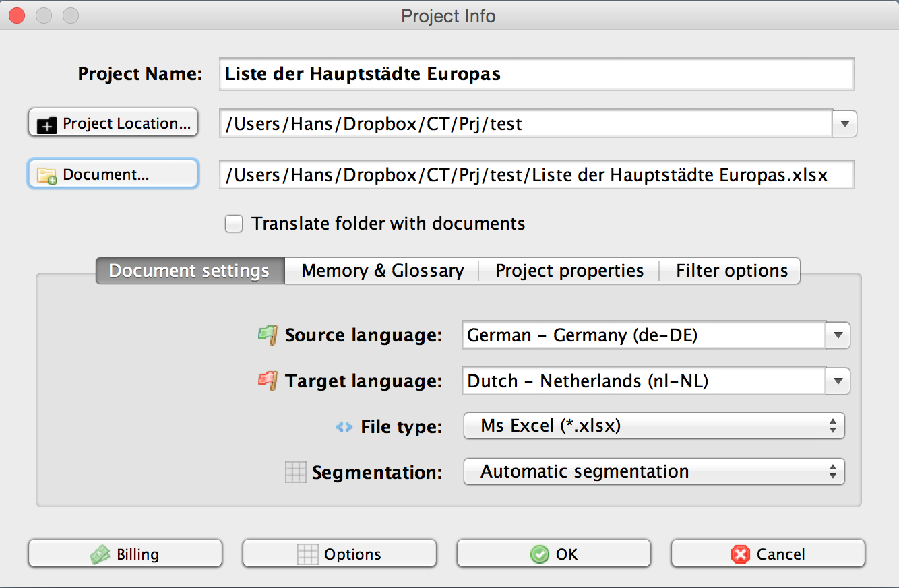The height and width of the screenshot is (588, 899).
Task: Open the Project properties tab
Action: point(569,271)
